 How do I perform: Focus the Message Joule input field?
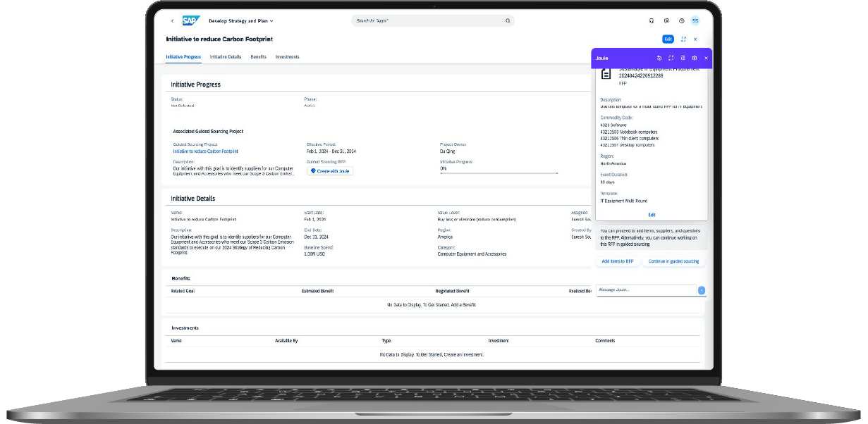645,290
